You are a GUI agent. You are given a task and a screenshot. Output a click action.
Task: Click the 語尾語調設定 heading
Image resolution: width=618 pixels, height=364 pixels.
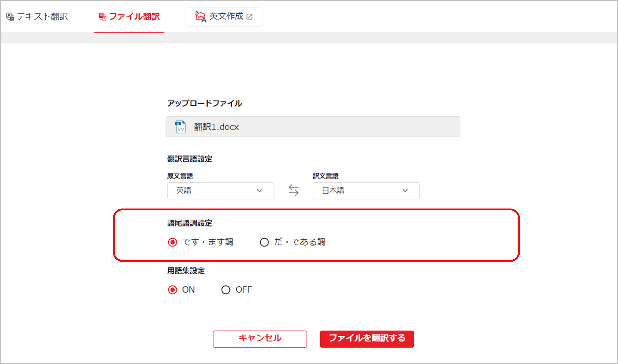190,223
